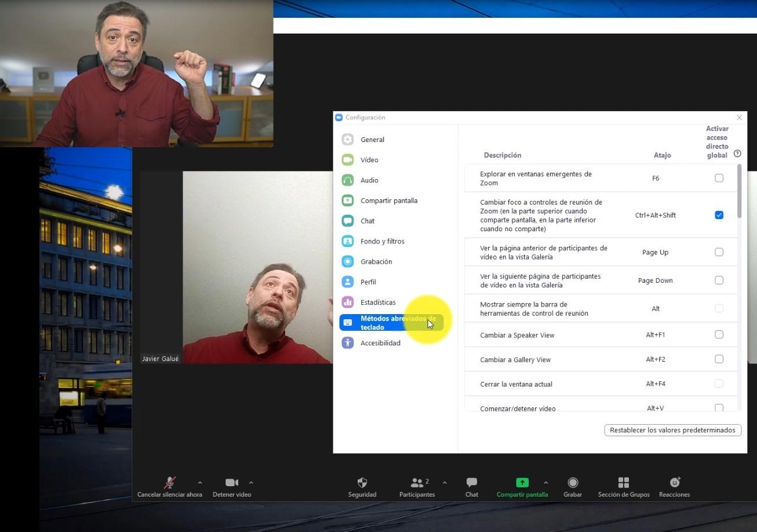757x532 pixels.
Task: Click the Javier Galué participant video
Action: click(x=258, y=267)
